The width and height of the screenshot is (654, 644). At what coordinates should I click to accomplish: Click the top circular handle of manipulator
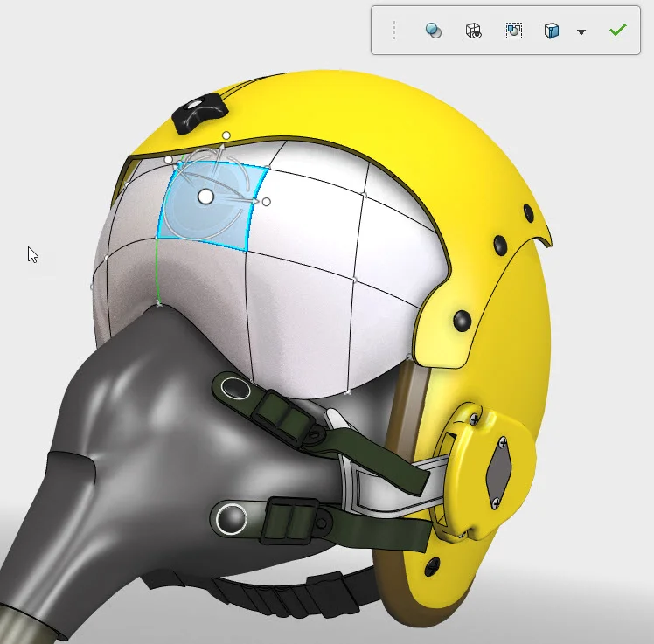coord(226,135)
